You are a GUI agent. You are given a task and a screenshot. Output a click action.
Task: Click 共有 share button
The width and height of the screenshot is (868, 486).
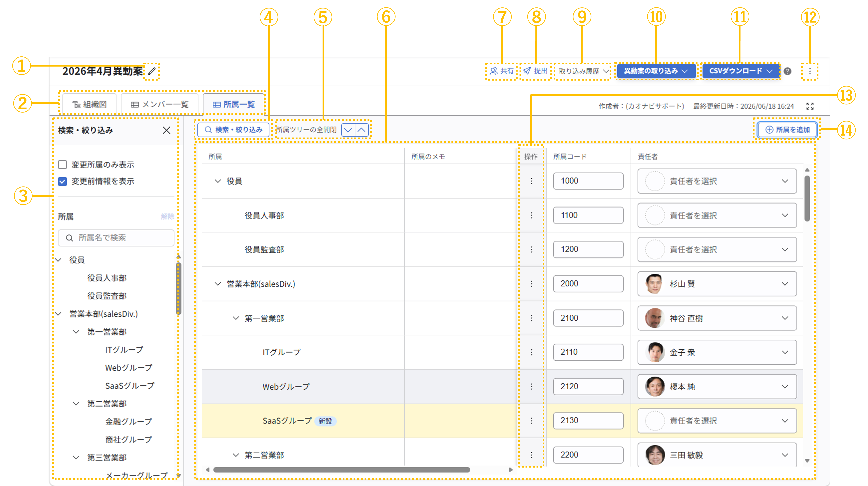click(501, 71)
